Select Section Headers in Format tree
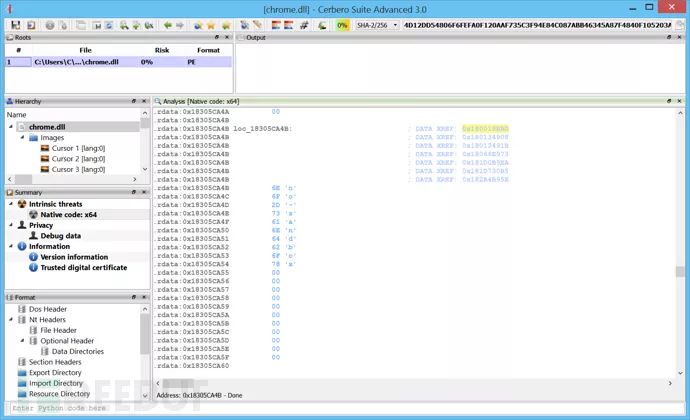The image size is (690, 420). 50,362
